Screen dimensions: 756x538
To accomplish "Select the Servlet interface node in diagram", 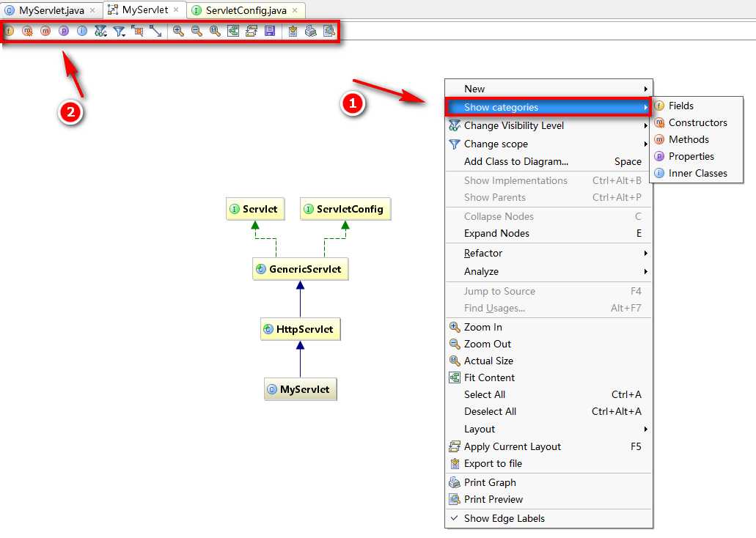I will [x=255, y=209].
